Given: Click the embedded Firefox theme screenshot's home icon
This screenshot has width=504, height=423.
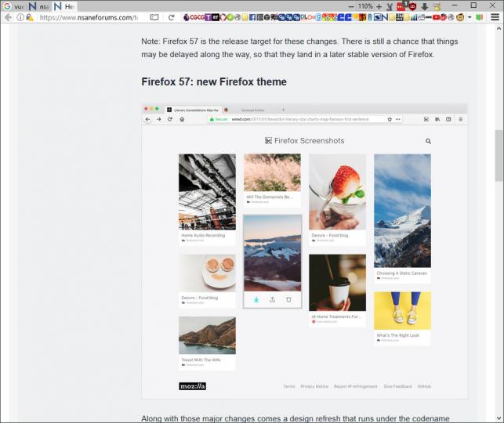Looking at the screenshot, I should click(x=182, y=119).
